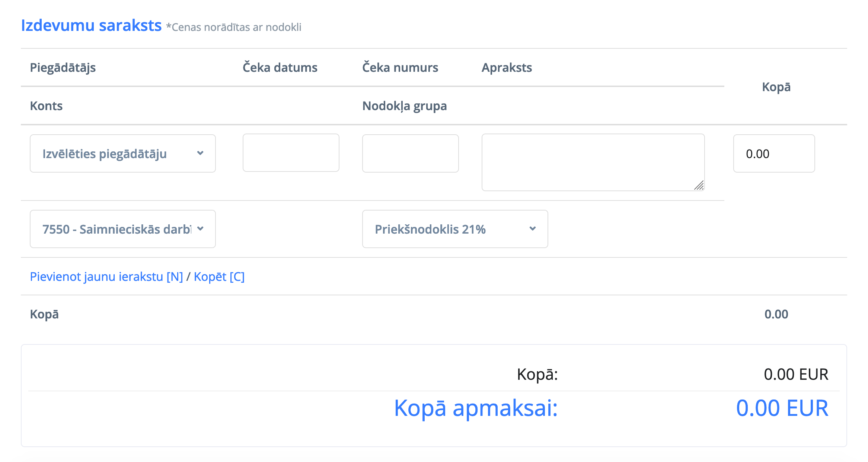Screen dimensions: 868x462
Task: Click the Kopā apmaksai total amount
Action: click(x=782, y=408)
